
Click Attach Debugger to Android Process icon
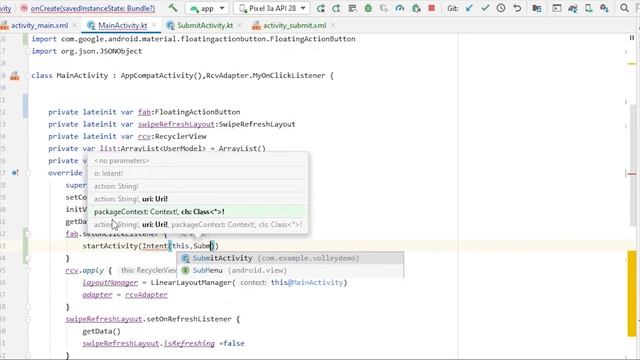point(416,8)
